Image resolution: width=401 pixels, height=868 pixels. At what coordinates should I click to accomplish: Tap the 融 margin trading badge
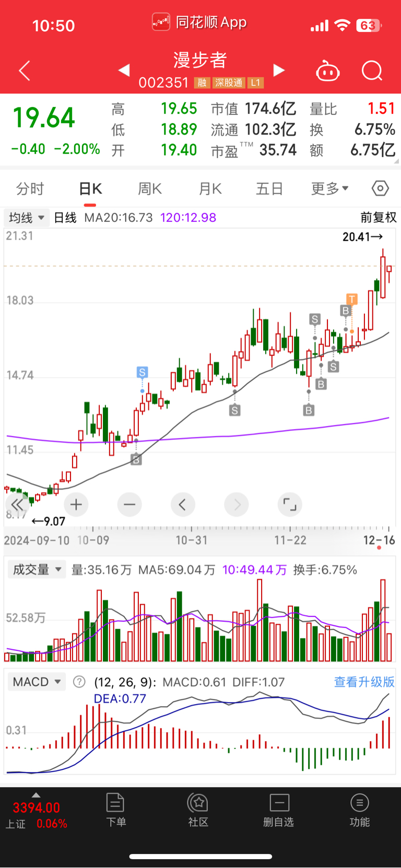(x=202, y=82)
